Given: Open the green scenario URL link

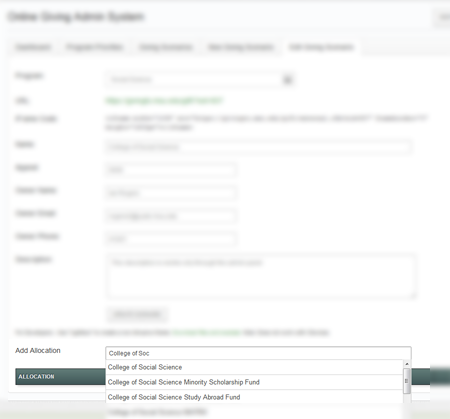Looking at the screenshot, I should click(x=164, y=101).
